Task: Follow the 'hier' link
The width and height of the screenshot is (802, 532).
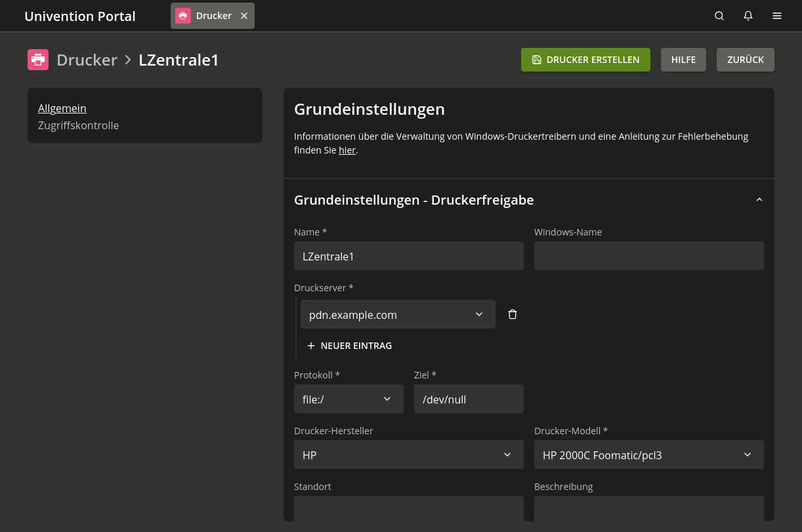Action: point(347,150)
